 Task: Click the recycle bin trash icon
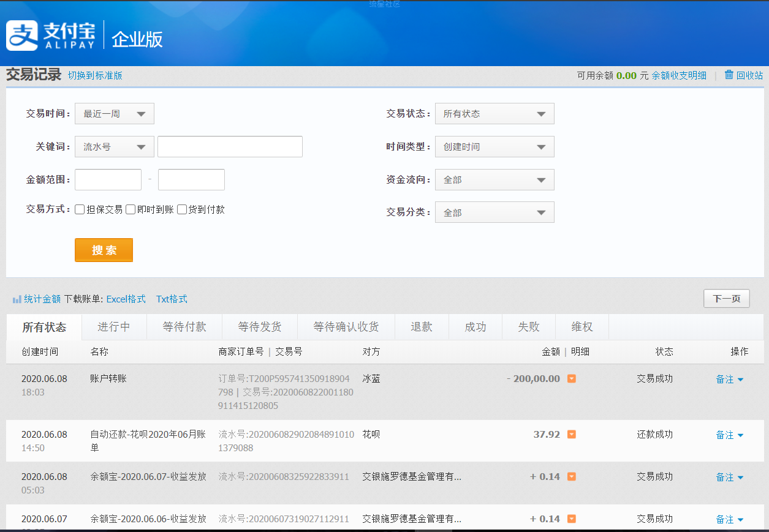(729, 75)
